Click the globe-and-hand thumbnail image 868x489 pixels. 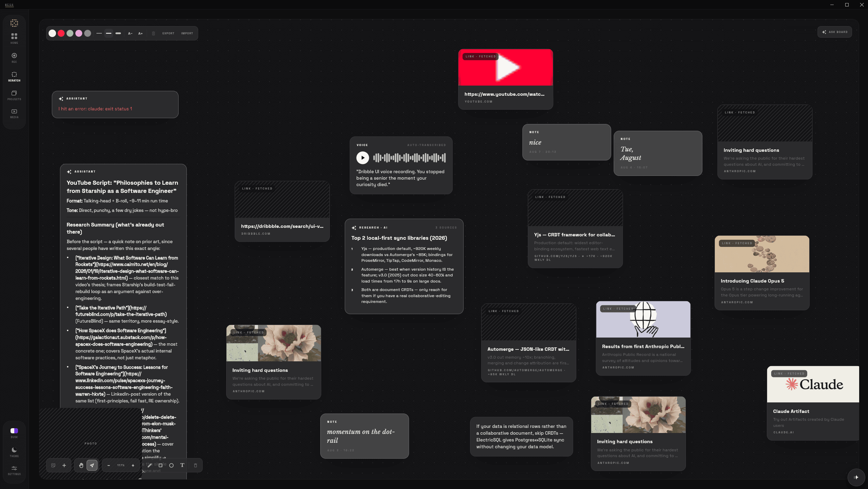(x=643, y=319)
